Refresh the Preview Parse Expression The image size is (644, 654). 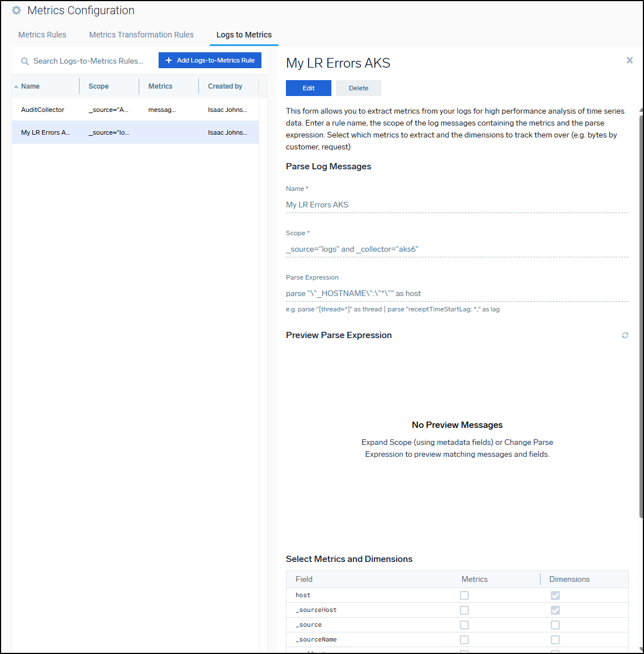(x=625, y=335)
